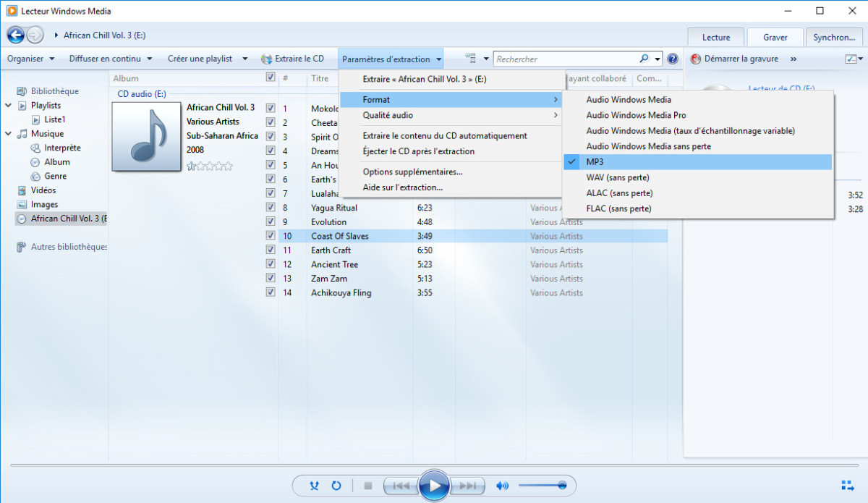Uncheck the checkbox for track 13 Zam Zam
The height and width of the screenshot is (503, 868).
271,278
